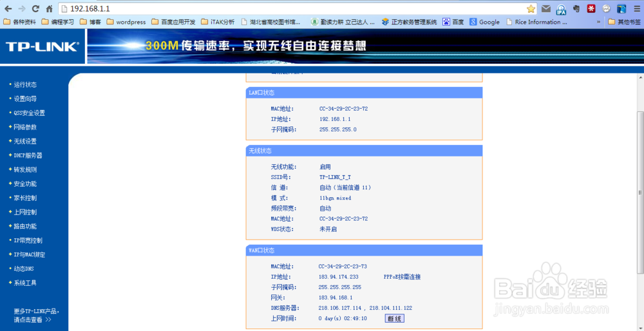The width and height of the screenshot is (644, 331).
Task: Open the 家长控制 page
Action: click(x=25, y=198)
